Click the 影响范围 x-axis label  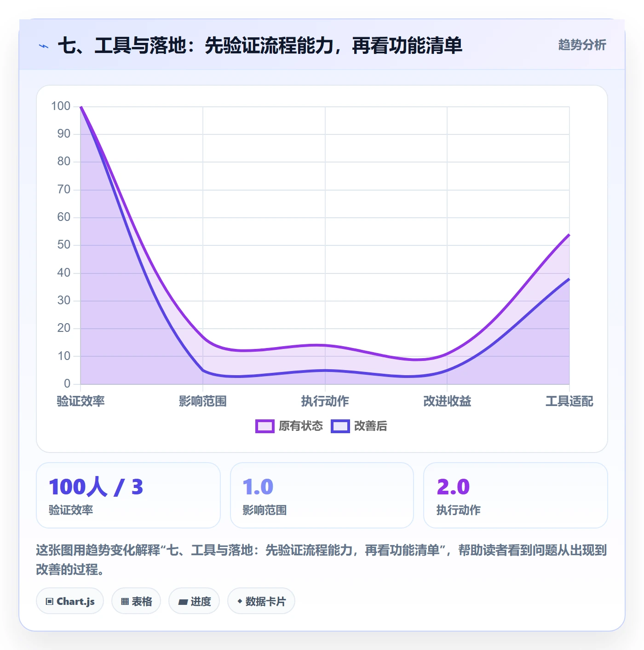coord(203,401)
